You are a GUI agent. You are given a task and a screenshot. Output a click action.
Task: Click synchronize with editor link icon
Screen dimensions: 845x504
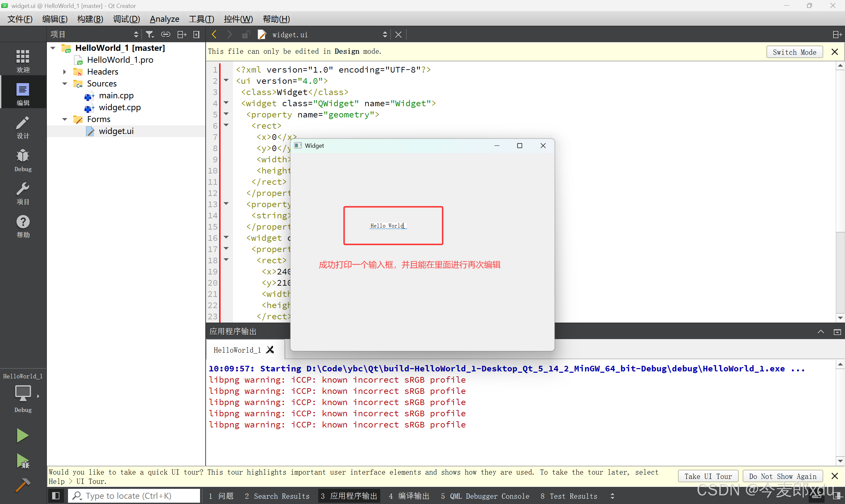(165, 34)
